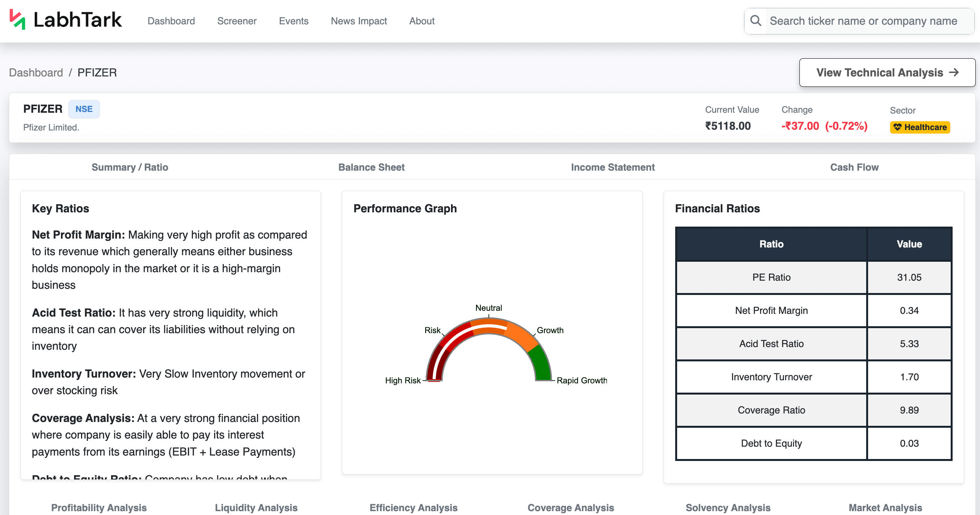The height and width of the screenshot is (515, 980).
Task: Click the View Technical Analysis button
Action: point(887,73)
